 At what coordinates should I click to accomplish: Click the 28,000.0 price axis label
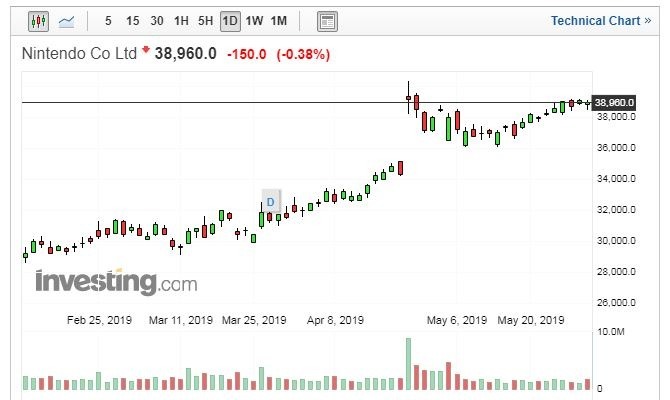point(616,272)
